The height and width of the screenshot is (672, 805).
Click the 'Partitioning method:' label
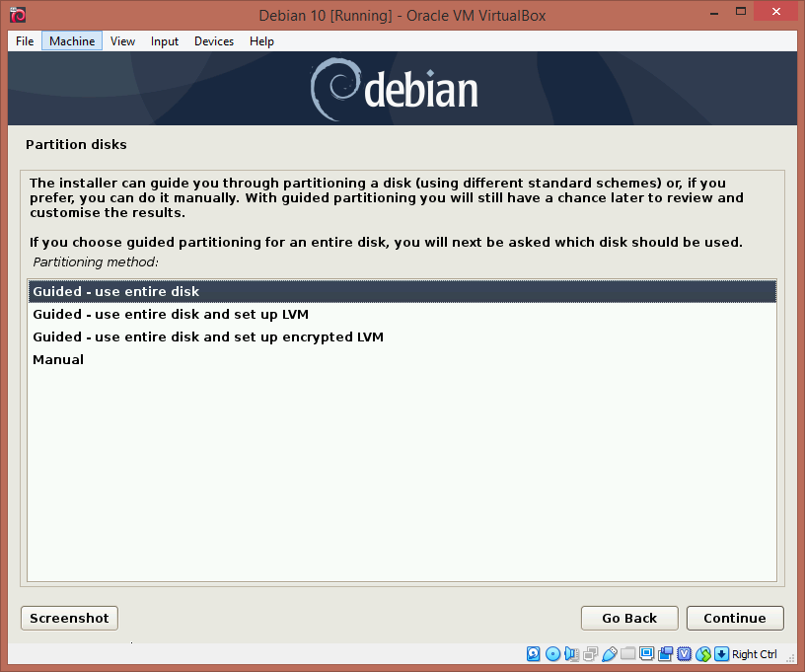click(x=96, y=261)
